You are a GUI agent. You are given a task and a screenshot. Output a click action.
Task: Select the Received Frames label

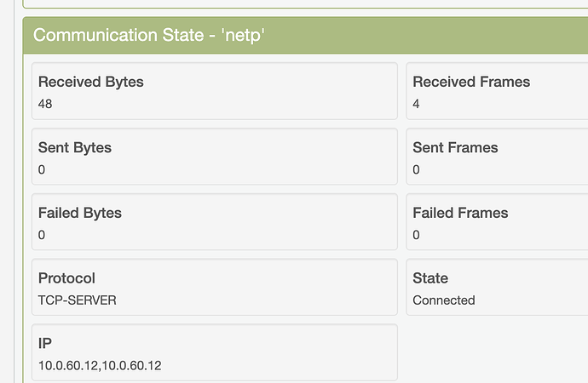pos(471,83)
